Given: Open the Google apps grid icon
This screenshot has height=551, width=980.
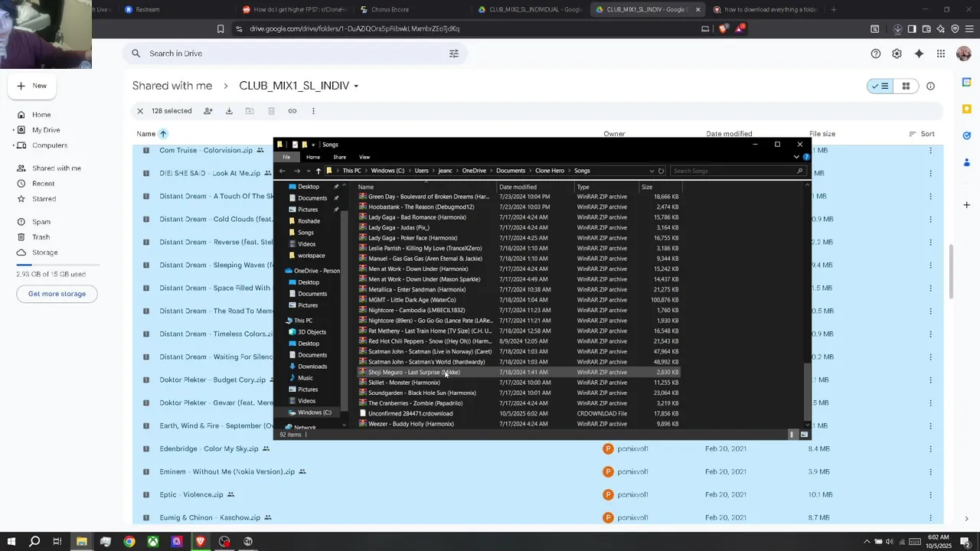Looking at the screenshot, I should [941, 54].
